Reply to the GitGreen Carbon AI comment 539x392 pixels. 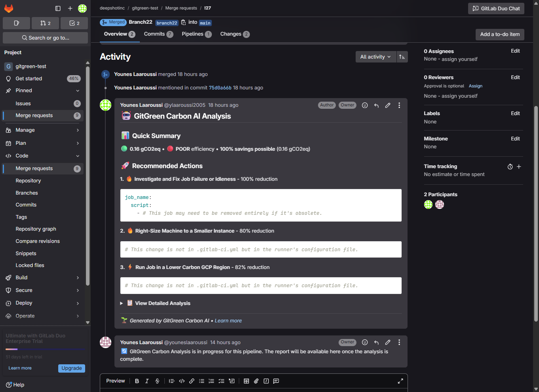pyautogui.click(x=376, y=105)
